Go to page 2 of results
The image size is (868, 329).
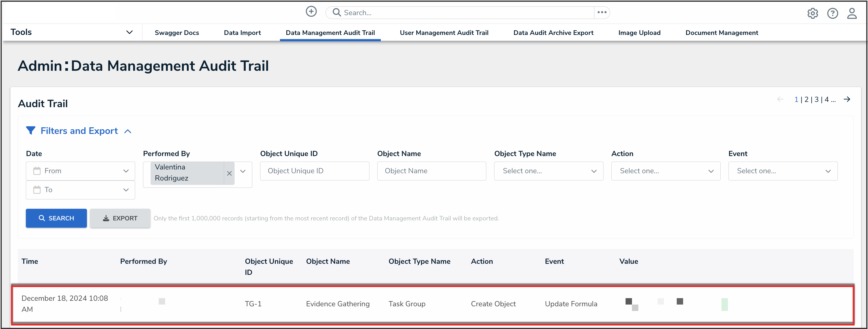click(x=806, y=100)
